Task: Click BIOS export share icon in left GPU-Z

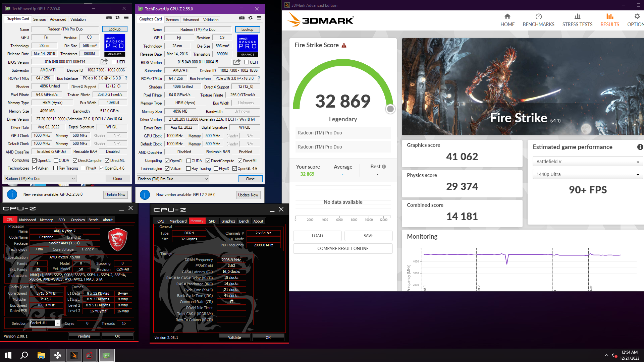Action: coord(104,62)
